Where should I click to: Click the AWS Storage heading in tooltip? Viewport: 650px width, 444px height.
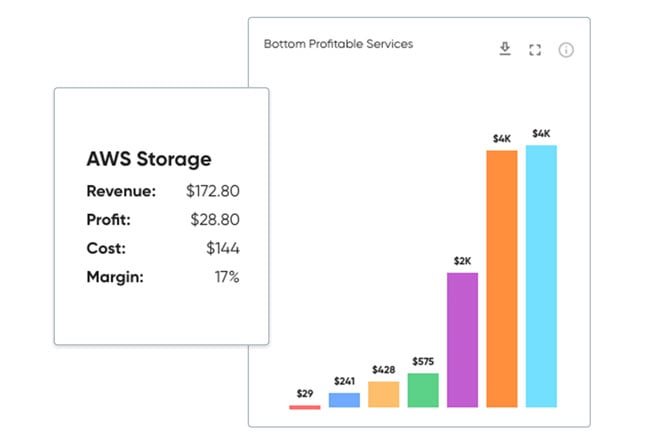point(149,159)
